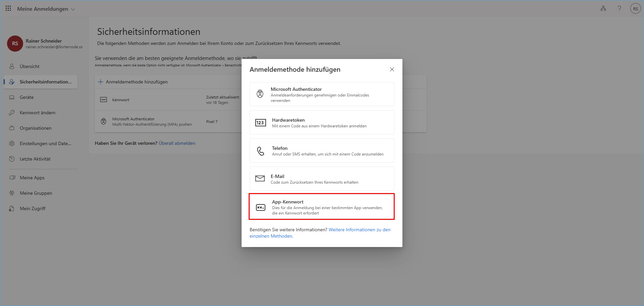The width and height of the screenshot is (644, 306).
Task: Click the App-Kennwort password field icon
Action: [260, 208]
